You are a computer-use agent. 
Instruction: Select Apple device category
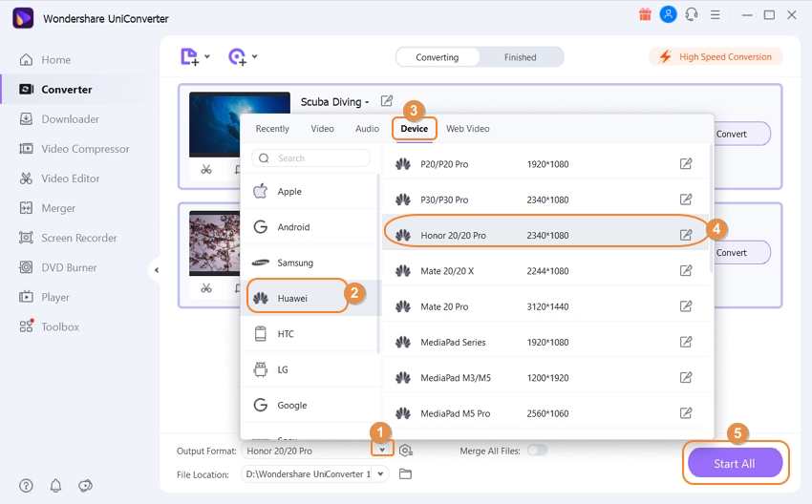coord(310,192)
